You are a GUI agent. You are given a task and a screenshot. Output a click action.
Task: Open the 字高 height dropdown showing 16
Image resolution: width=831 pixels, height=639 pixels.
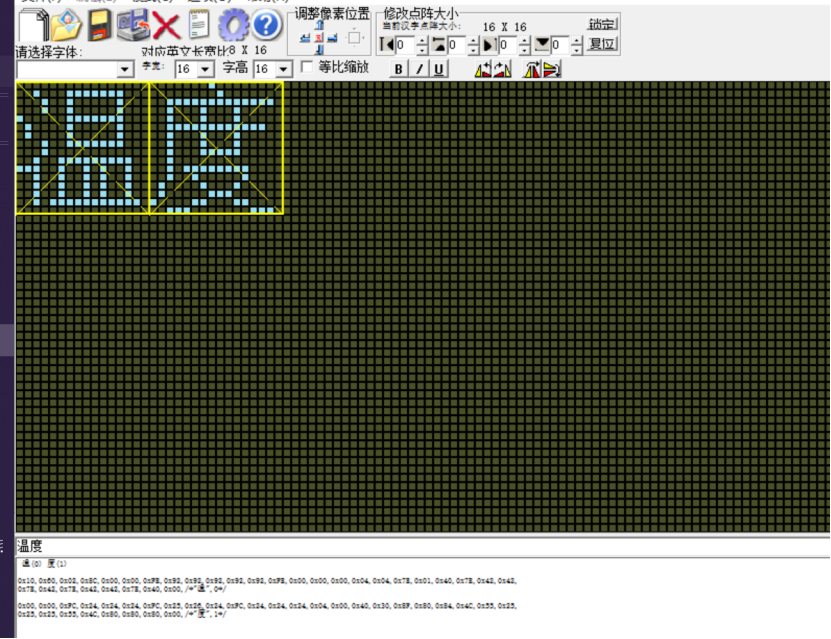pyautogui.click(x=284, y=69)
